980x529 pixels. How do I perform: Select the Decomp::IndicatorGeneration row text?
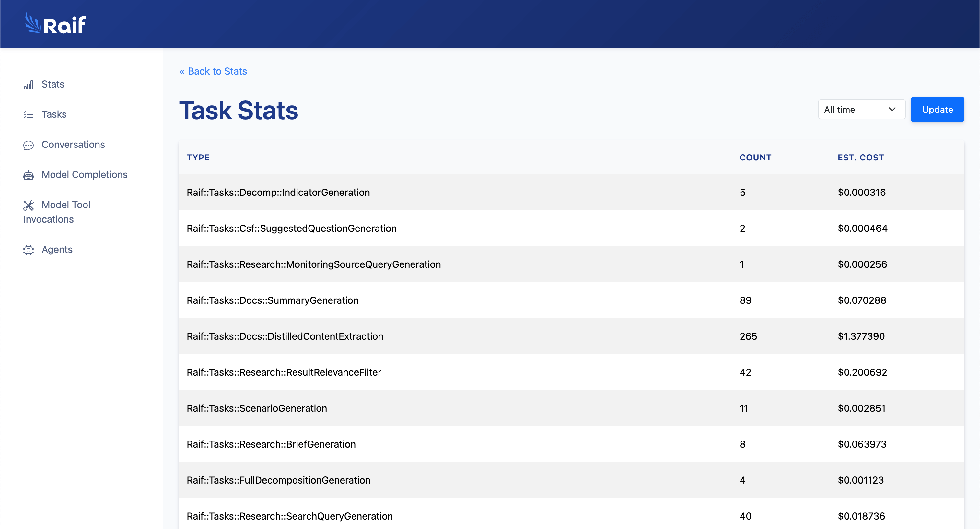(x=278, y=192)
